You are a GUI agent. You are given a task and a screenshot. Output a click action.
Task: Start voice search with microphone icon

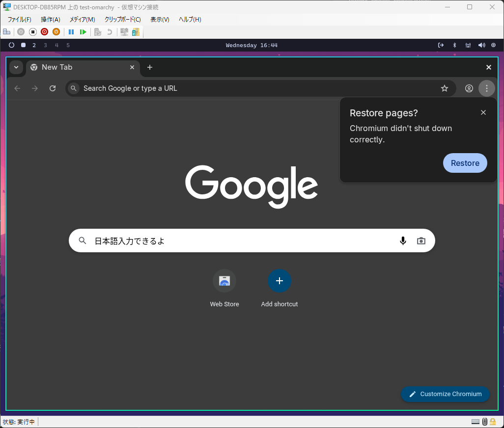click(403, 241)
